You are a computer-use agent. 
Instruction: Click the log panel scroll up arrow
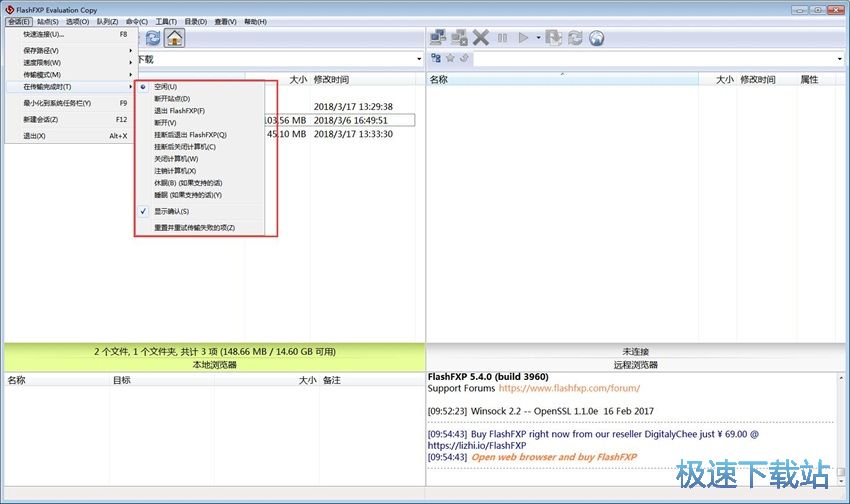[841, 378]
